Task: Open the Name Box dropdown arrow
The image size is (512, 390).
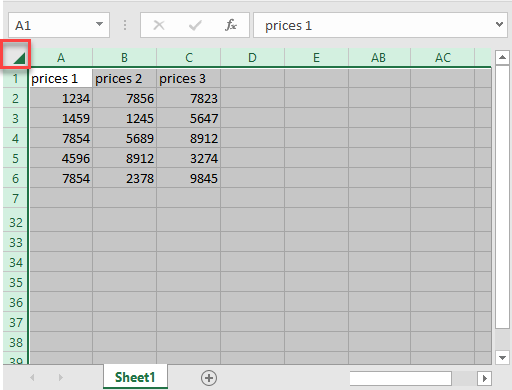Action: (x=99, y=24)
